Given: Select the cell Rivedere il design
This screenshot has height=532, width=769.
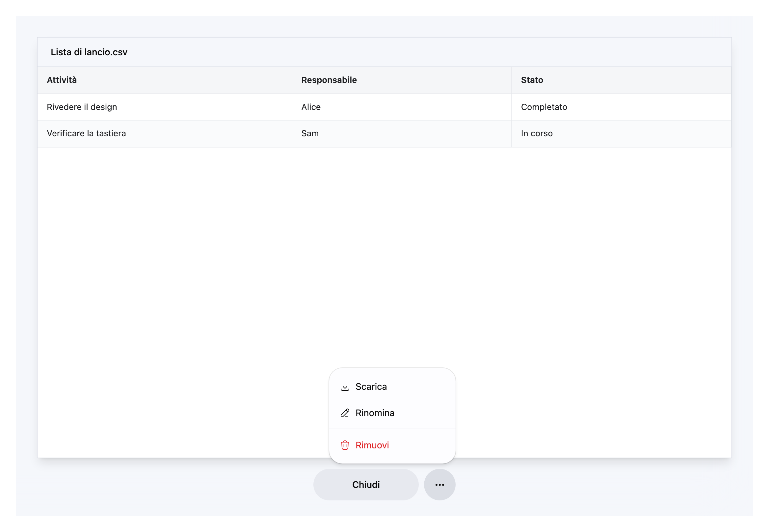Looking at the screenshot, I should tap(165, 107).
